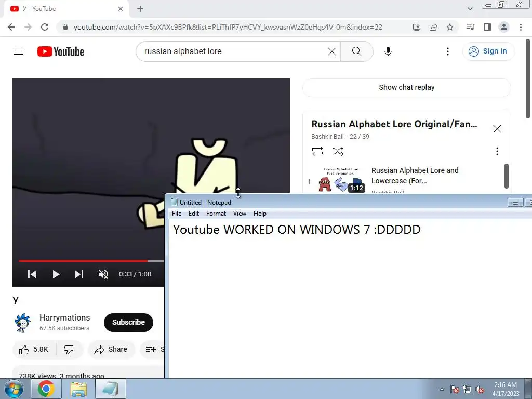Click the install/download page icon in the address bar
Screen dimensions: 532x399
point(417,27)
